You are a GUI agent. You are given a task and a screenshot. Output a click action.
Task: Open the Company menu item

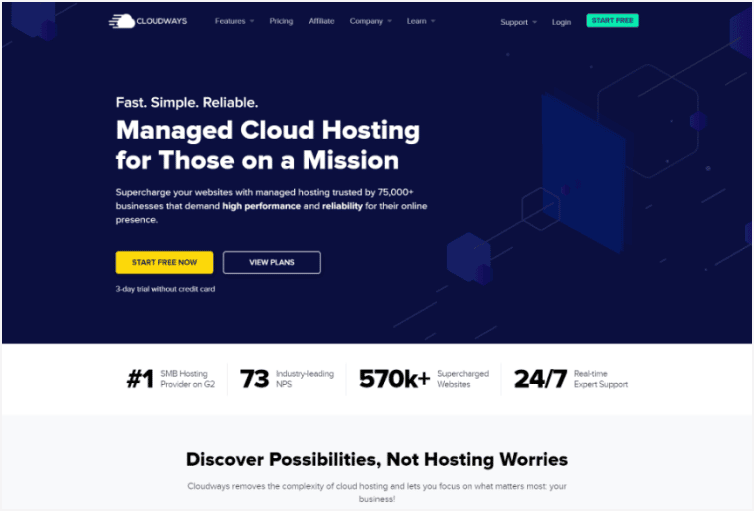point(366,21)
